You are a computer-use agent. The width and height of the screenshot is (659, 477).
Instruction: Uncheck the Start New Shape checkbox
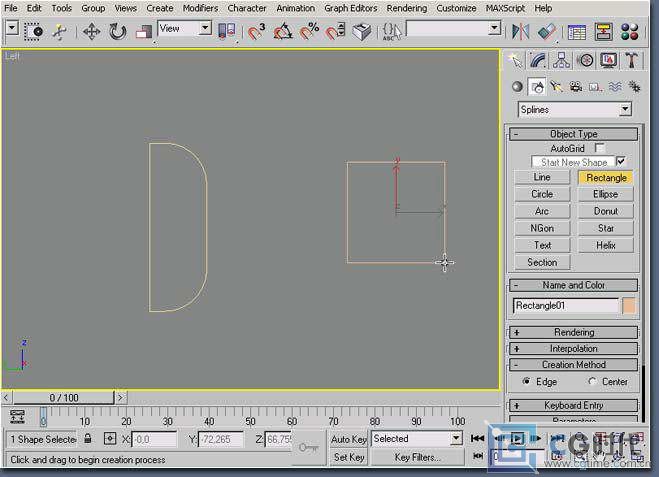620,161
